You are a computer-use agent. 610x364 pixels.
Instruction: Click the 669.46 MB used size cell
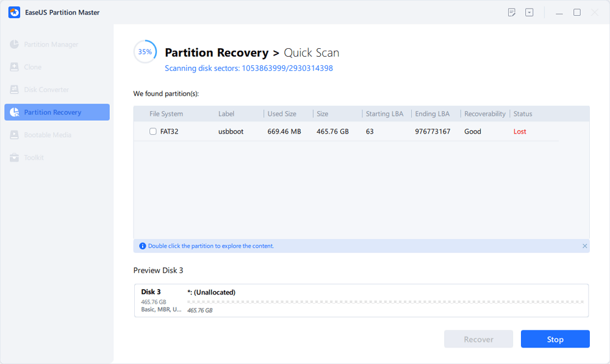point(284,132)
